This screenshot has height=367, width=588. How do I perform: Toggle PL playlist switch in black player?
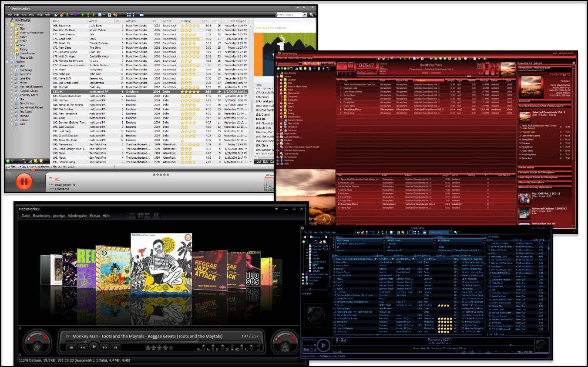click(251, 347)
